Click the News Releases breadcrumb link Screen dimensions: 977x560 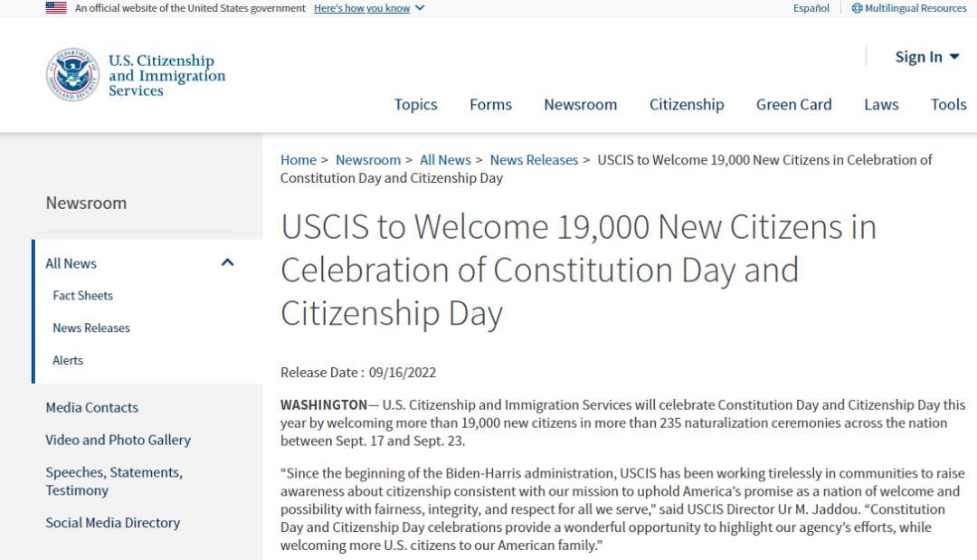pos(534,160)
